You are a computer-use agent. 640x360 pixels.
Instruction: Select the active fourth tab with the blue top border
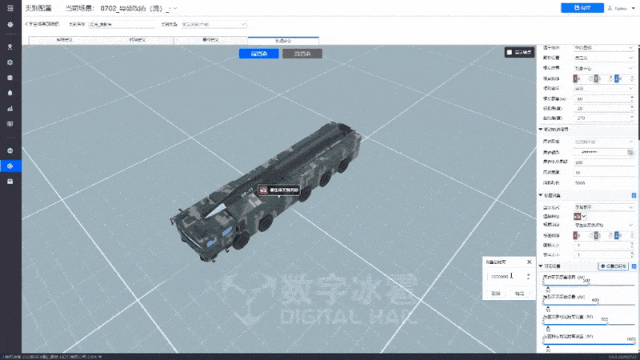[283, 40]
